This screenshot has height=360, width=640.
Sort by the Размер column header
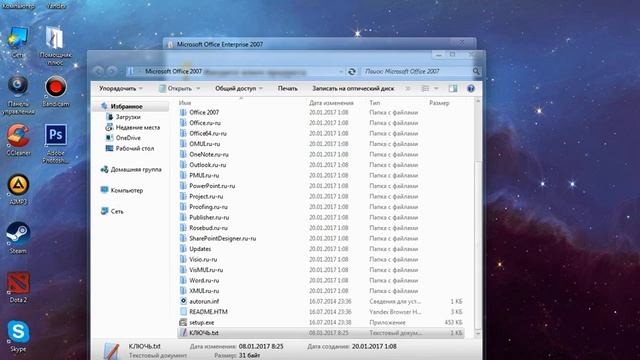[x=439, y=103]
